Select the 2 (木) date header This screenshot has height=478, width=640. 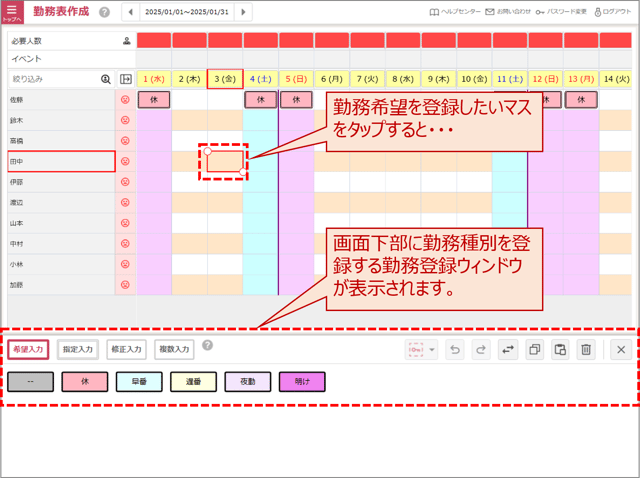(x=189, y=79)
